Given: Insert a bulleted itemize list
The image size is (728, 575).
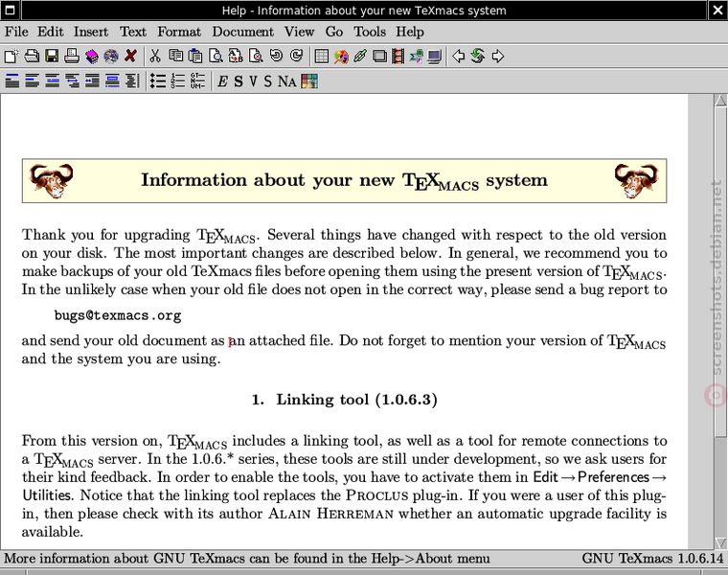Looking at the screenshot, I should (158, 80).
